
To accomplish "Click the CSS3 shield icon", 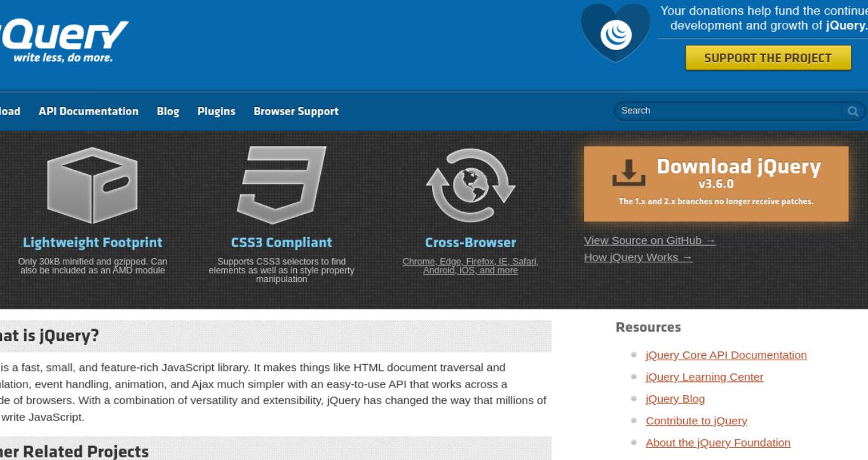I will [x=281, y=186].
